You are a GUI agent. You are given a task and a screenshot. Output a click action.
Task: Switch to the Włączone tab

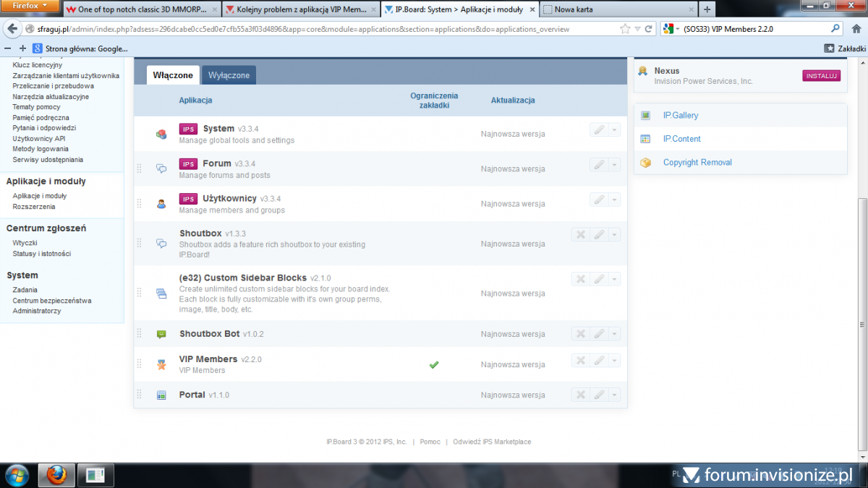tap(173, 75)
